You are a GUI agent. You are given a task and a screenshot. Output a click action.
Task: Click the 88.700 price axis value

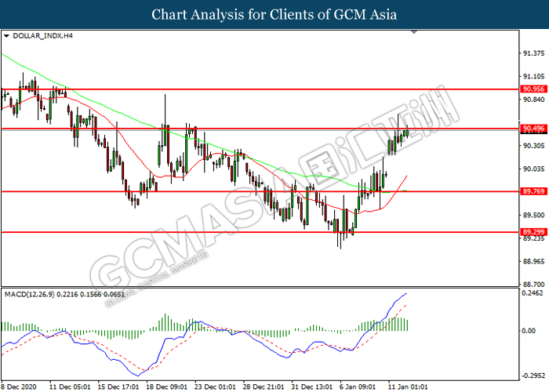click(533, 284)
